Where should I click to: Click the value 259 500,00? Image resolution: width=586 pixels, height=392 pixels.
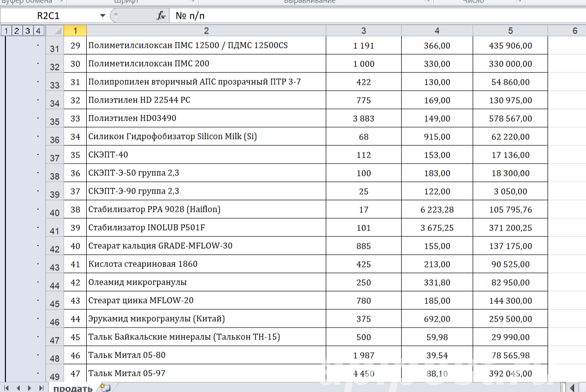click(511, 319)
